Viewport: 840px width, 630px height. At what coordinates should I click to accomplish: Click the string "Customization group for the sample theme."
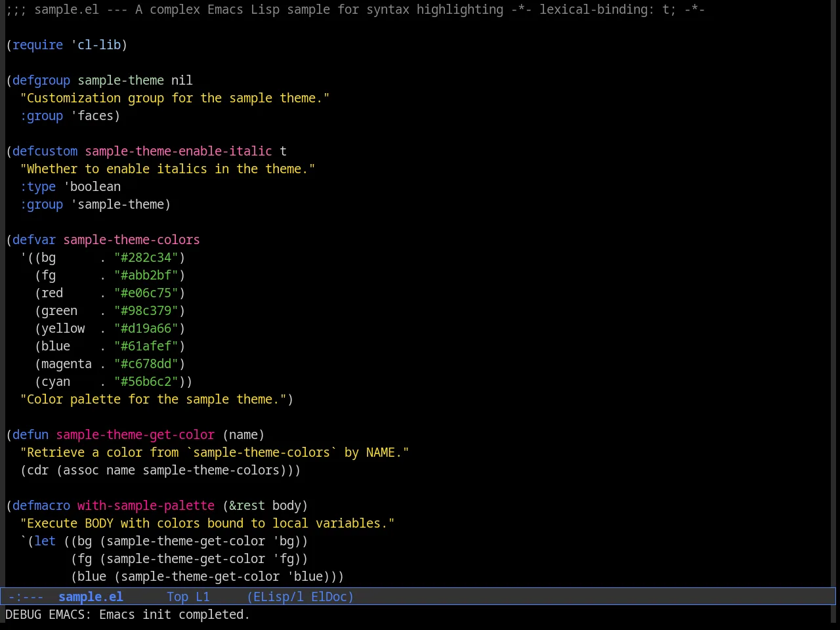[x=175, y=98]
